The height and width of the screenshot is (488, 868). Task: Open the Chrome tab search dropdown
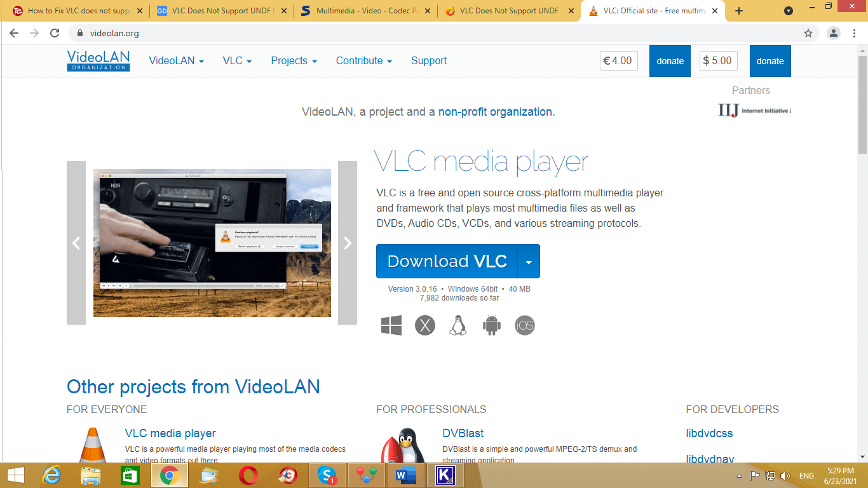coord(789,11)
